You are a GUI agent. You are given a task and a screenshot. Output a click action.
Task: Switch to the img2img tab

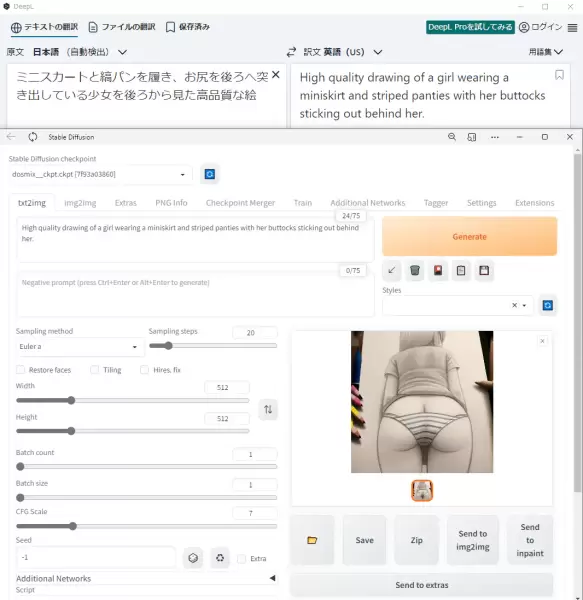(80, 203)
